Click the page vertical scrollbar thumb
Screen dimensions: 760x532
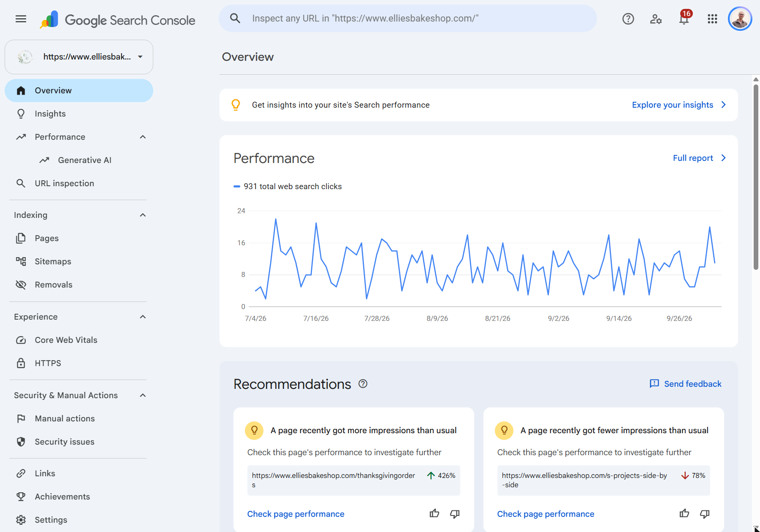click(756, 177)
